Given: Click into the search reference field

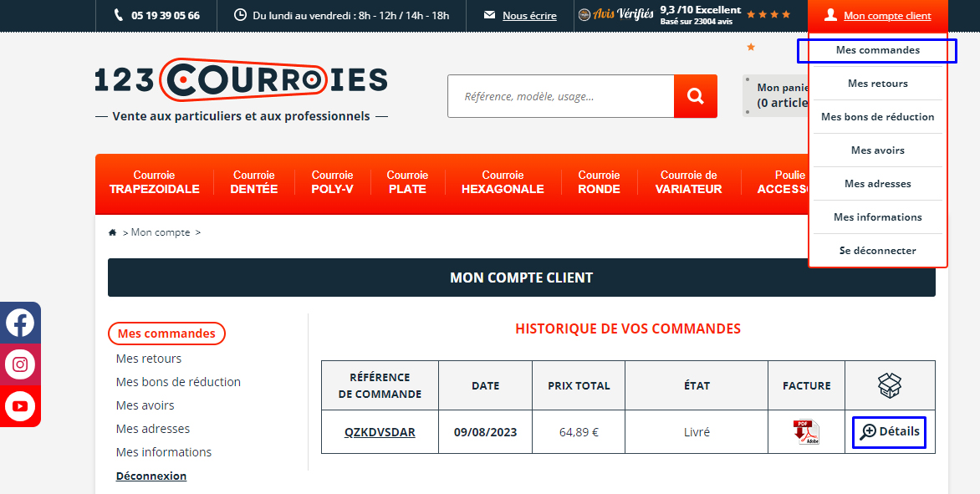Looking at the screenshot, I should (x=560, y=96).
